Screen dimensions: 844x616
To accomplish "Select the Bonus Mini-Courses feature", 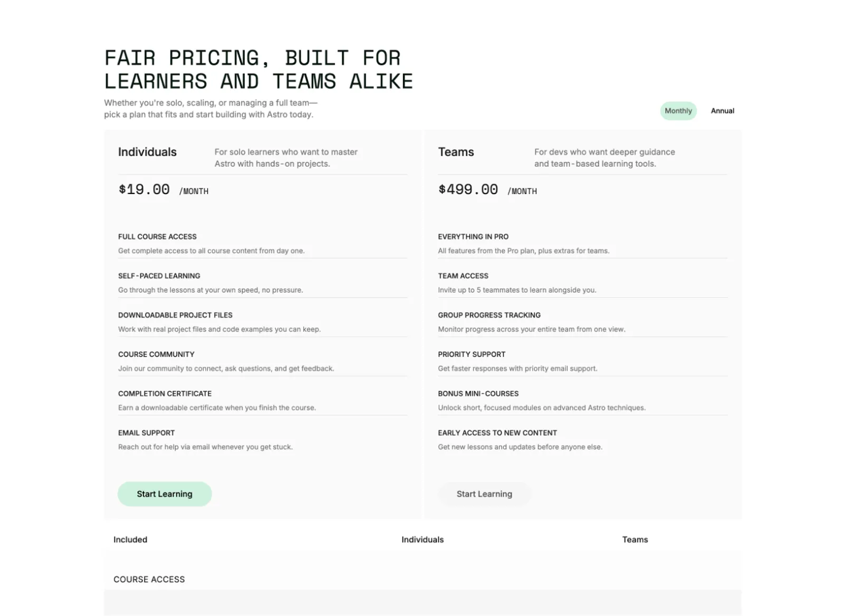I will coord(478,393).
